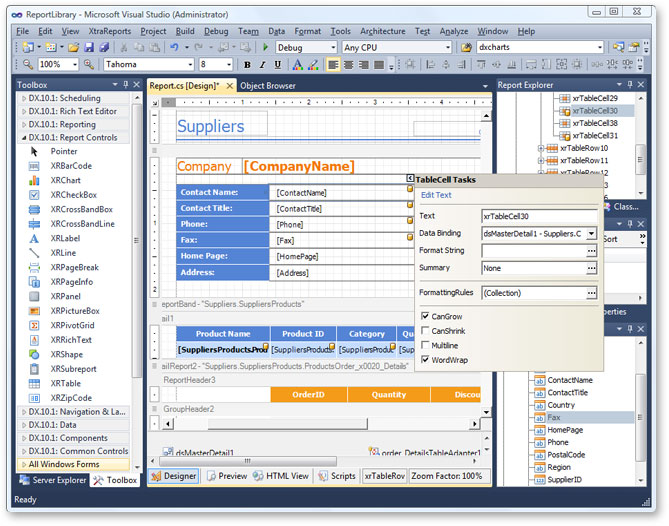Viewport: 669px width, 526px height.
Task: Click the Italic formatting button
Action: 261,65
